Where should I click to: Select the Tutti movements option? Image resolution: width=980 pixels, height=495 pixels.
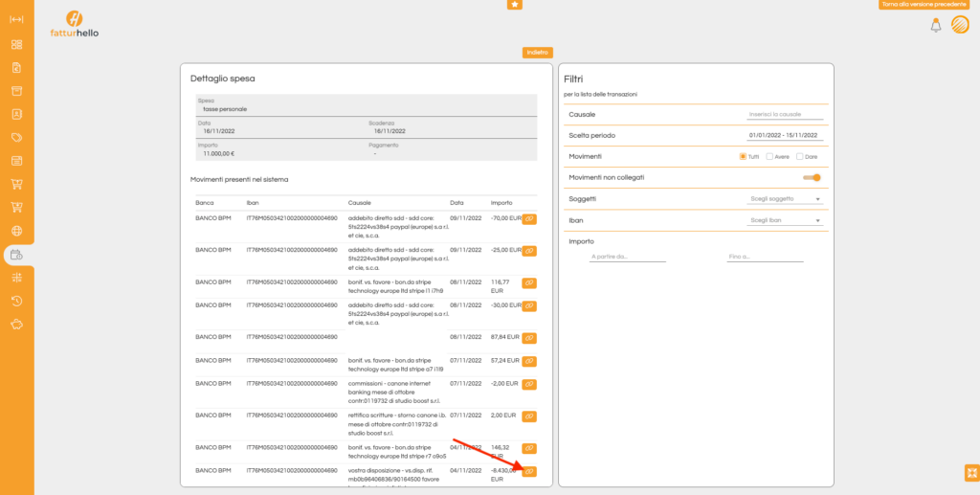coord(743,157)
